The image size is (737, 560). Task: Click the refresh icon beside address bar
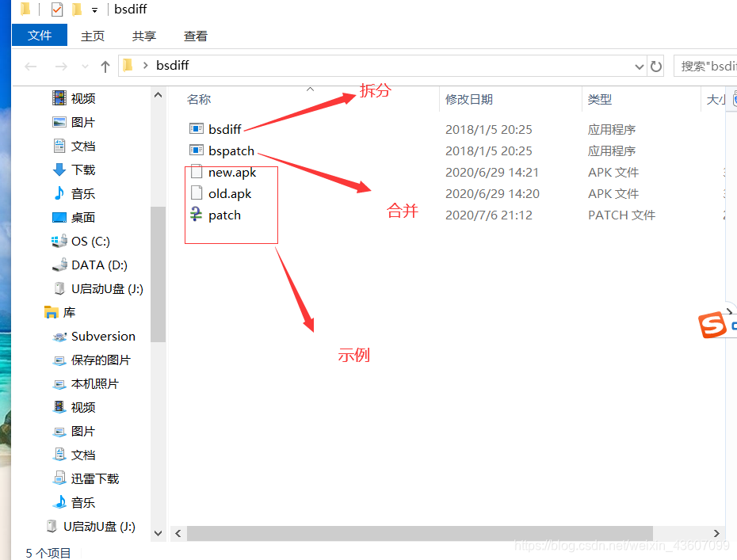pyautogui.click(x=656, y=67)
